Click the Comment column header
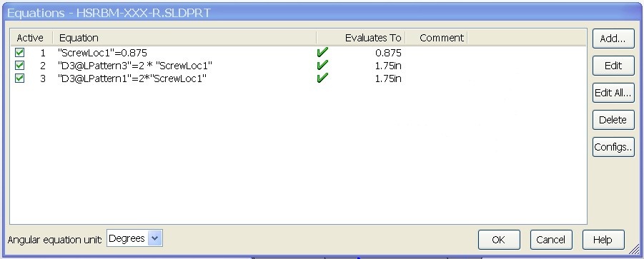Viewport: 644px width, 259px height. click(436, 38)
